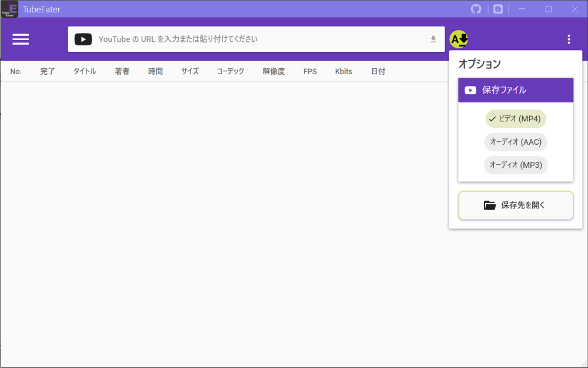
Task: Switch output format to オーディオ (MP3)
Action: coord(516,165)
